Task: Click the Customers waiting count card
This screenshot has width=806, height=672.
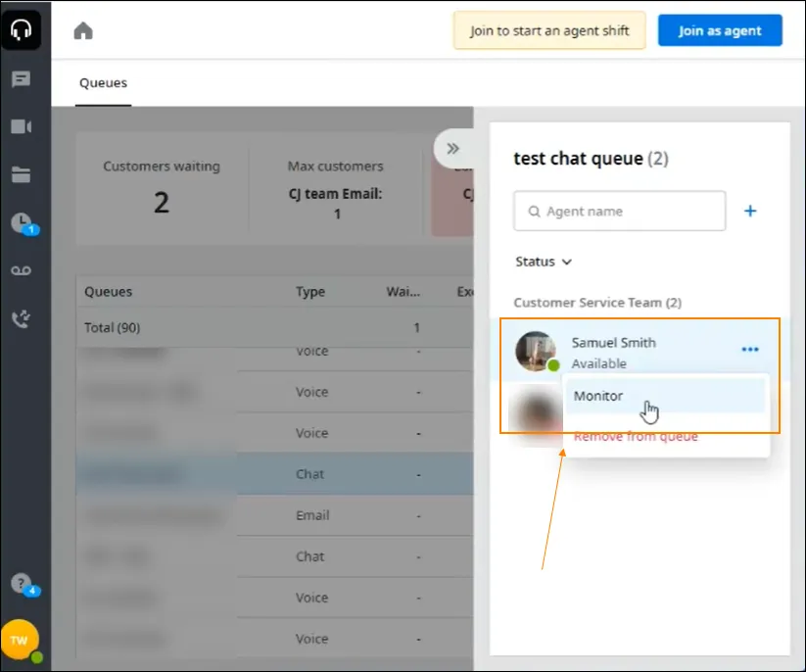Action: click(162, 189)
